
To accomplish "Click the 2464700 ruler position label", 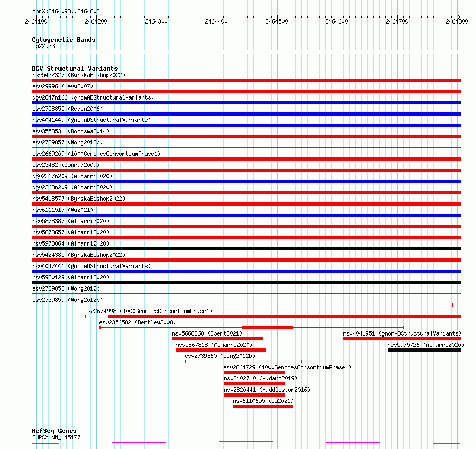I will pos(397,21).
